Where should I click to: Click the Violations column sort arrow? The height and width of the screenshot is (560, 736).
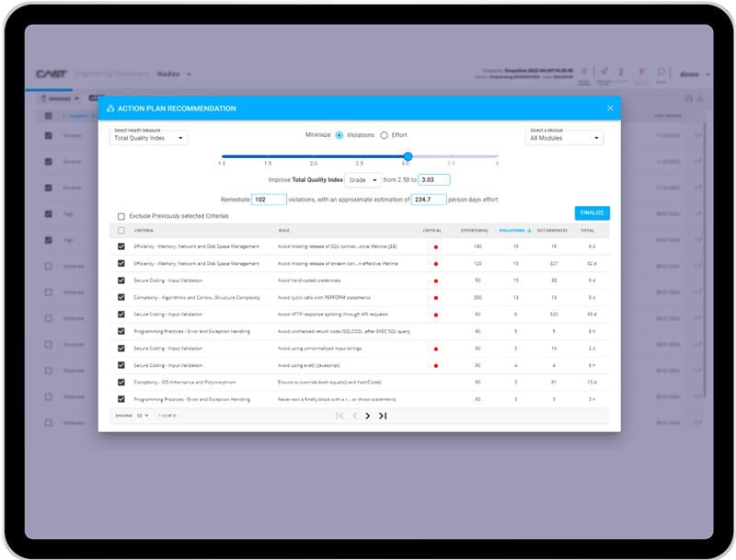pos(529,230)
